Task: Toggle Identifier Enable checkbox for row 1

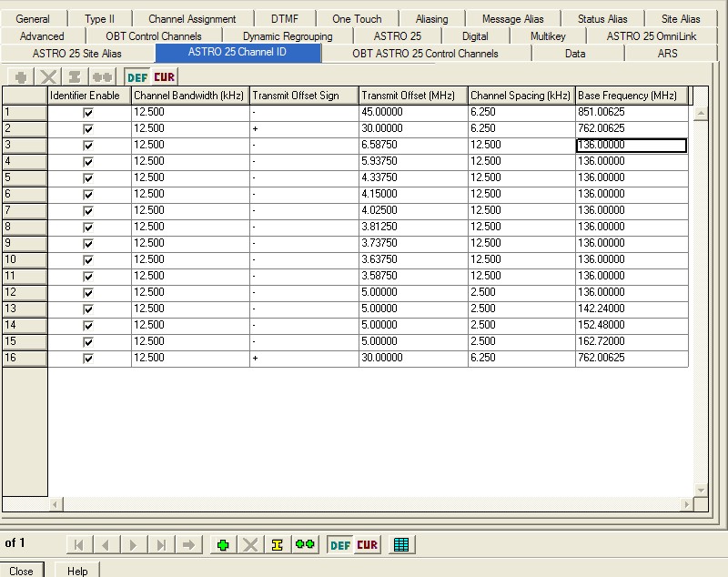Action: click(87, 113)
